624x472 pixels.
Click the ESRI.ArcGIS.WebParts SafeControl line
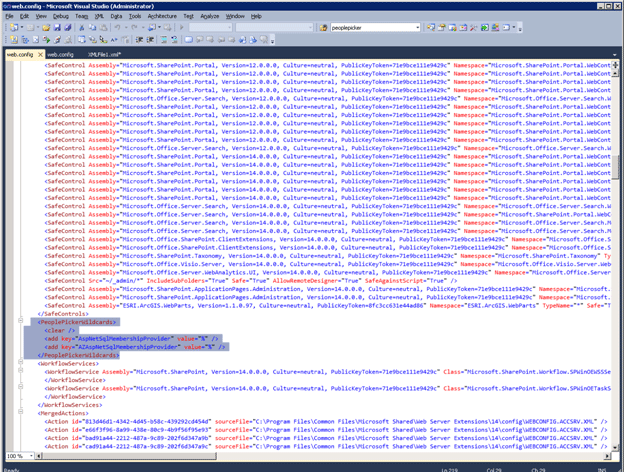(x=328, y=306)
